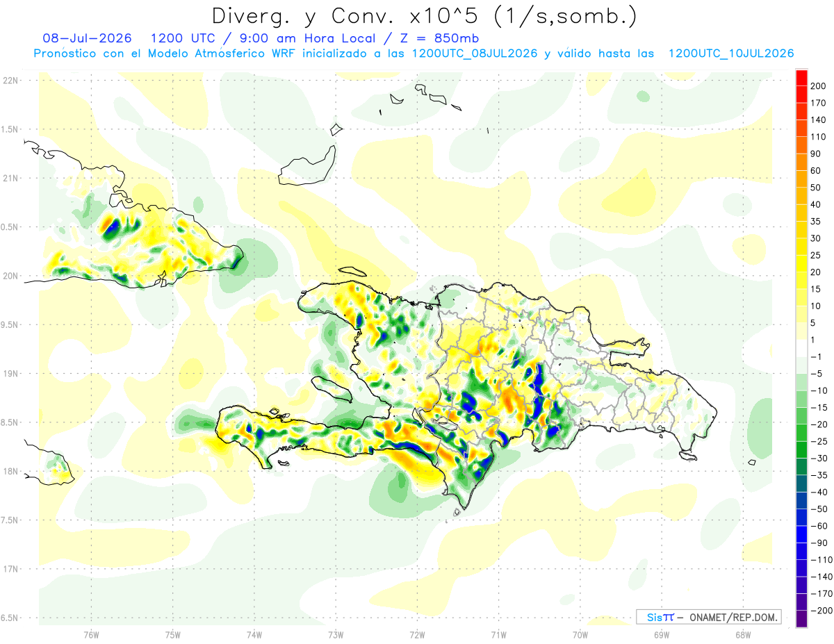Click the '-60' color scale label

coord(818,526)
